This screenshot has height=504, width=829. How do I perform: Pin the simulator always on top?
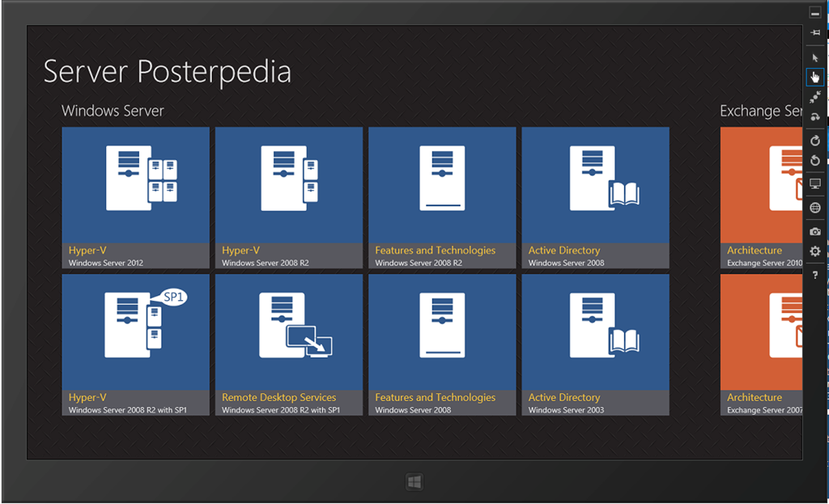click(815, 32)
